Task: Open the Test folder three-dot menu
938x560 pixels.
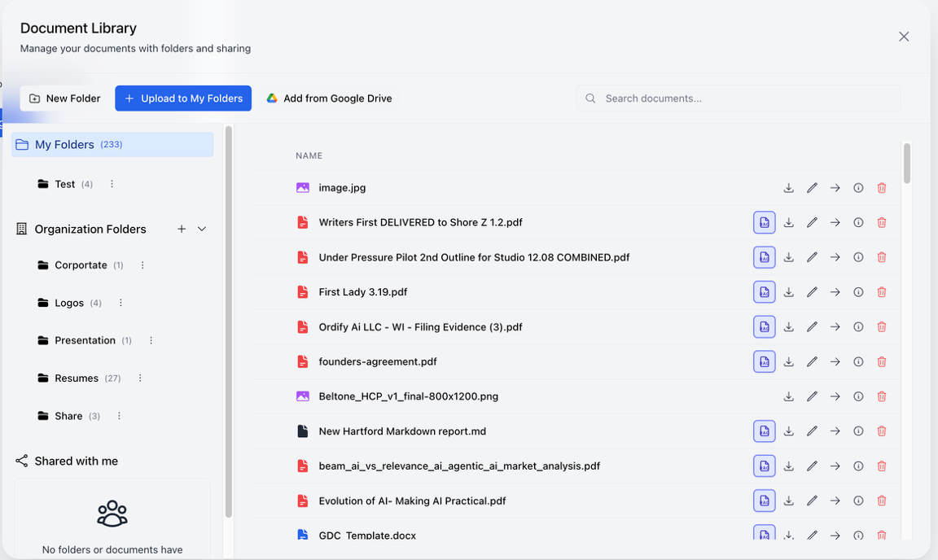Action: pyautogui.click(x=112, y=184)
